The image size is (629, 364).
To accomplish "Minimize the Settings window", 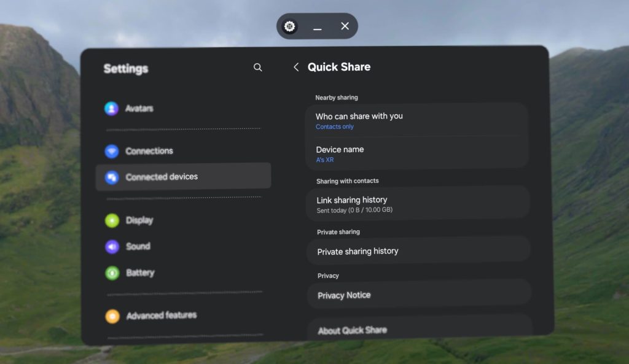I will 318,27.
